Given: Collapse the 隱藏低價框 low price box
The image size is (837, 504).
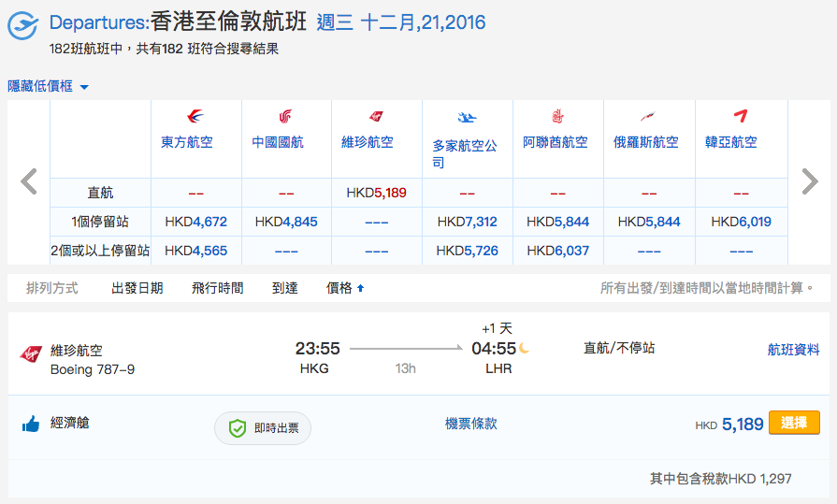Looking at the screenshot, I should 48,86.
